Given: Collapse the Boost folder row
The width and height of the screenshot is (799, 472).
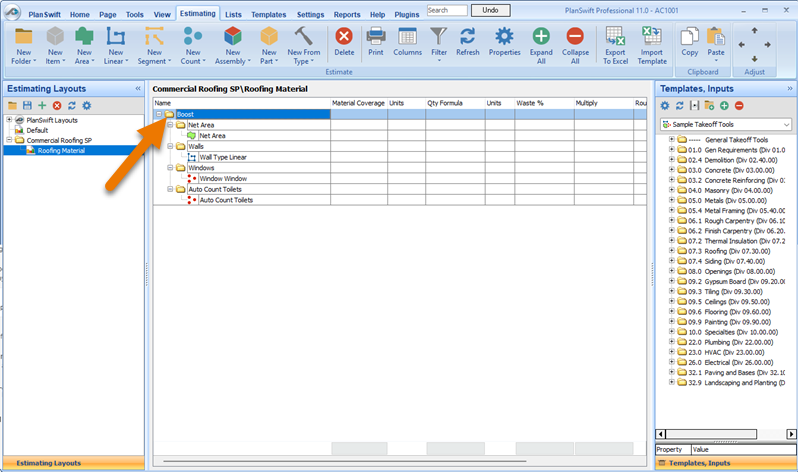Looking at the screenshot, I should click(159, 114).
